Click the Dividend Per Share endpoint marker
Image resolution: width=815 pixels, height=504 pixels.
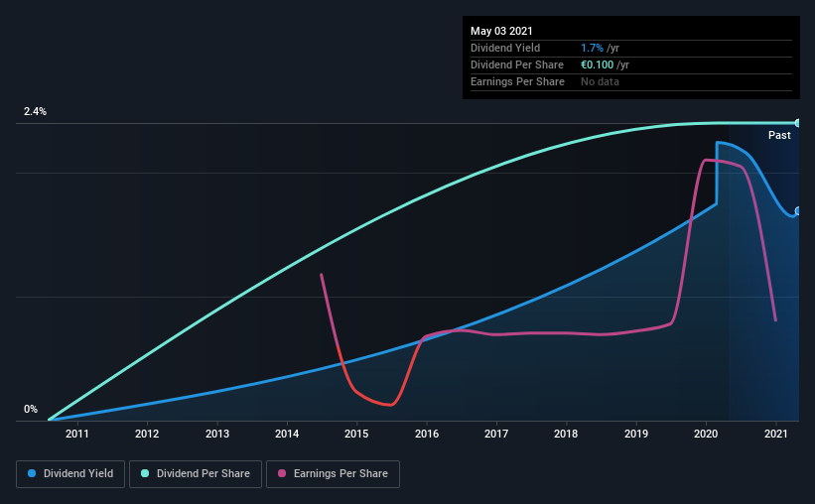798,123
